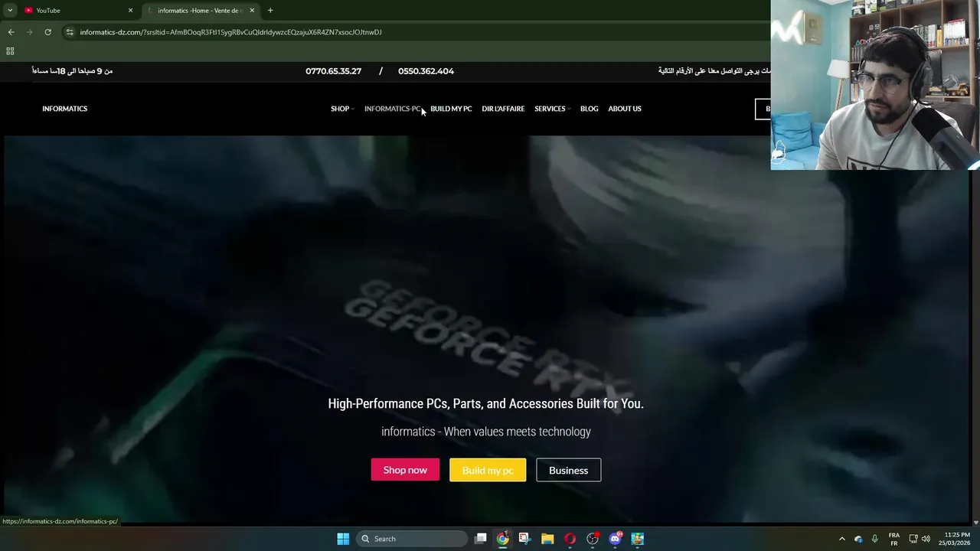Open DIR L'AFFAIRE menu item
This screenshot has width=980, height=551.
[x=503, y=109]
